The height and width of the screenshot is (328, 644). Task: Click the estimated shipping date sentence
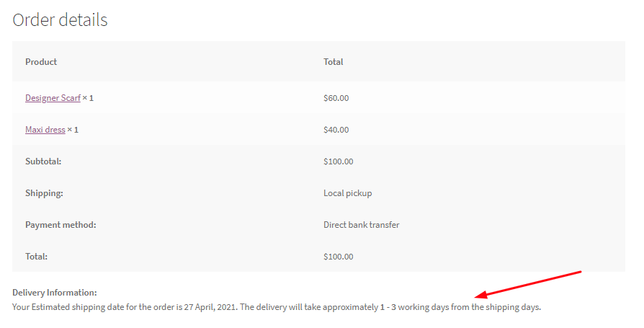(277, 307)
